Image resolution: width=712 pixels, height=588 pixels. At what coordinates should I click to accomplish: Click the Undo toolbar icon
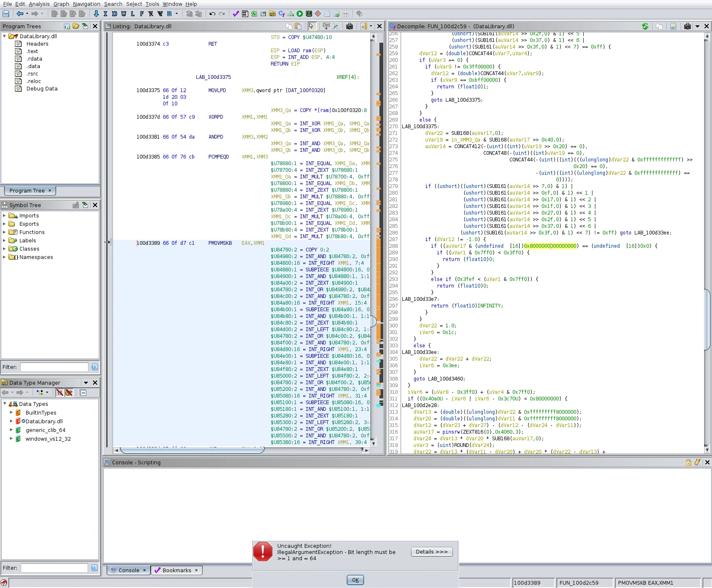click(213, 14)
